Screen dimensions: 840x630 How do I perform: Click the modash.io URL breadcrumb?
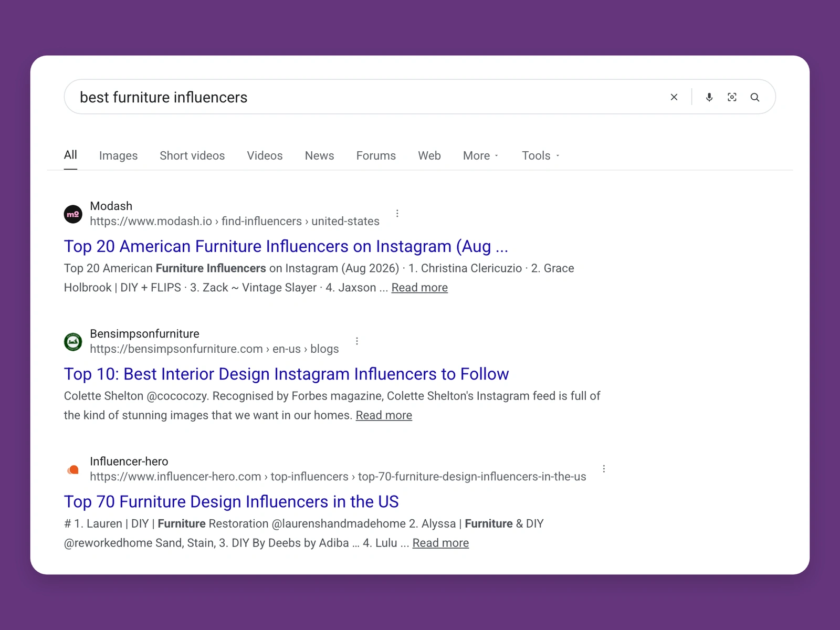[x=235, y=222]
